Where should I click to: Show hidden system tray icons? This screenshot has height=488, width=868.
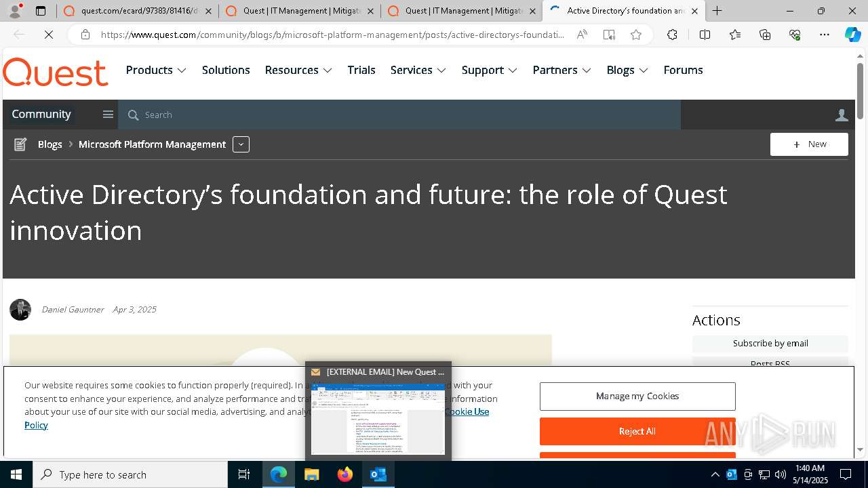715,474
